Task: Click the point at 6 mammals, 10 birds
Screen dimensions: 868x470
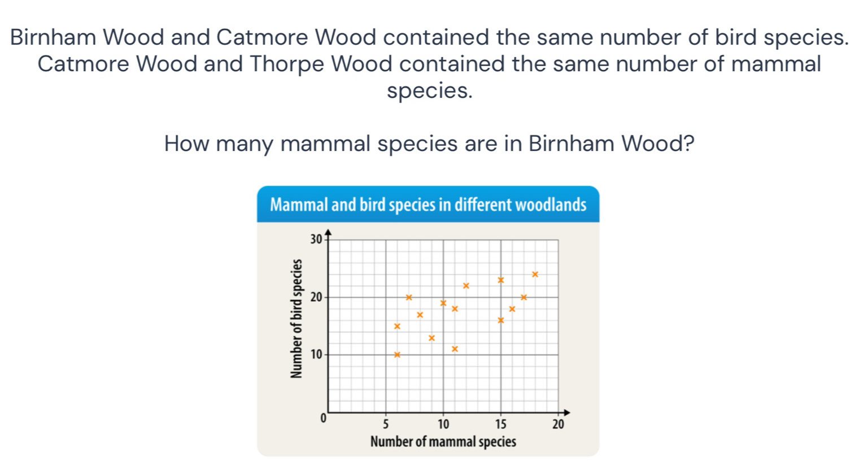Action: pos(397,355)
